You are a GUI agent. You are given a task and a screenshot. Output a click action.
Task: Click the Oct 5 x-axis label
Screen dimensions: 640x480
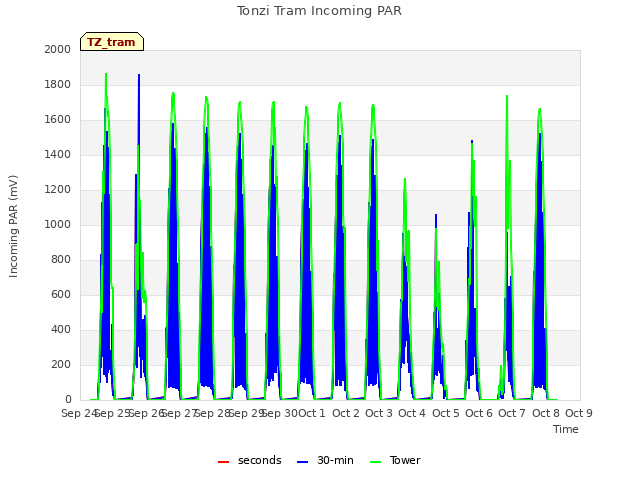(446, 413)
